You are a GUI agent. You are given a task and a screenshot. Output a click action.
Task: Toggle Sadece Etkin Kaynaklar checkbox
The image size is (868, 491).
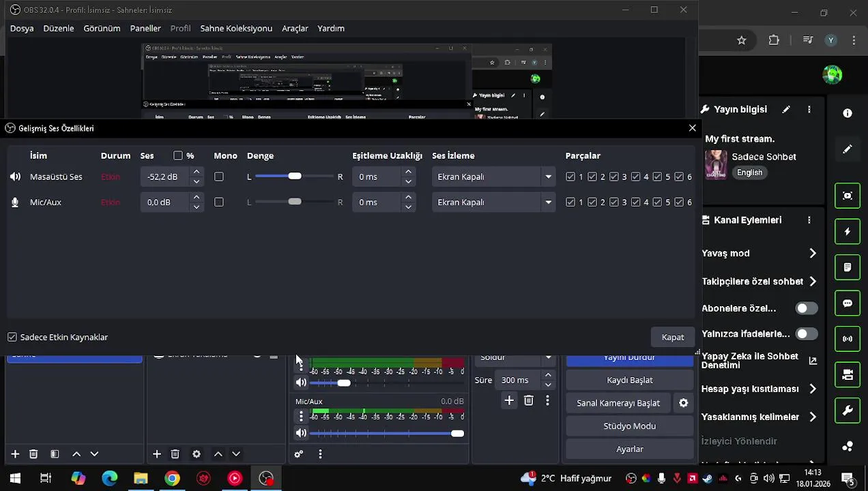pos(12,338)
